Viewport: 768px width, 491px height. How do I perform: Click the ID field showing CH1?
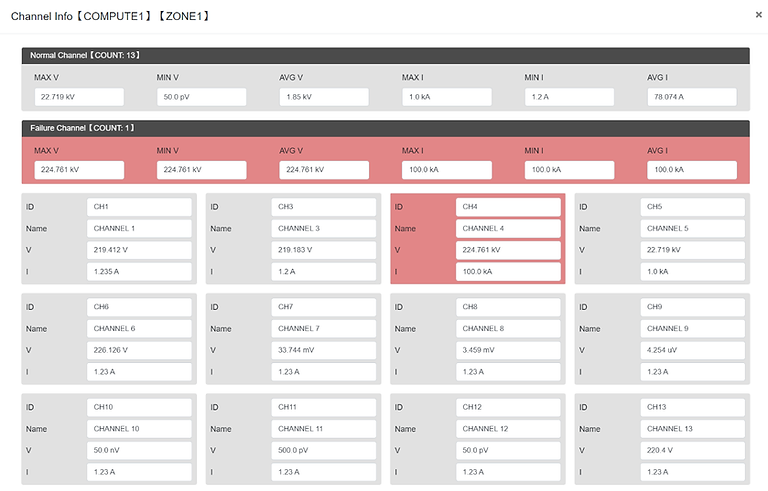pyautogui.click(x=139, y=207)
